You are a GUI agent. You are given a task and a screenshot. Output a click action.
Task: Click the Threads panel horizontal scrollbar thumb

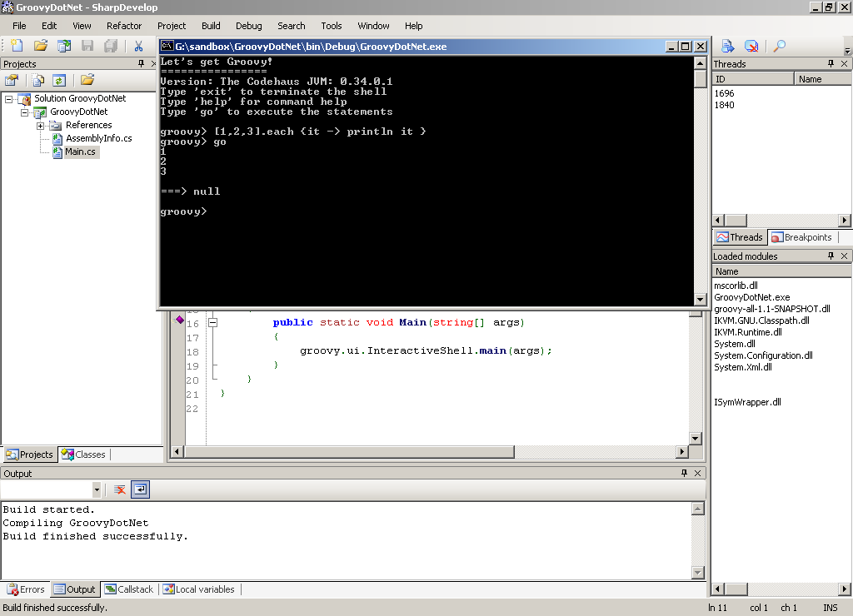pos(736,221)
